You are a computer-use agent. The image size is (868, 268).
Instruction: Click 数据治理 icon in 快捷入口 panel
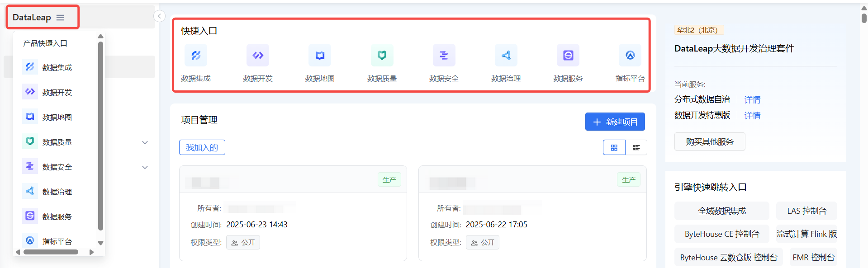(x=506, y=56)
